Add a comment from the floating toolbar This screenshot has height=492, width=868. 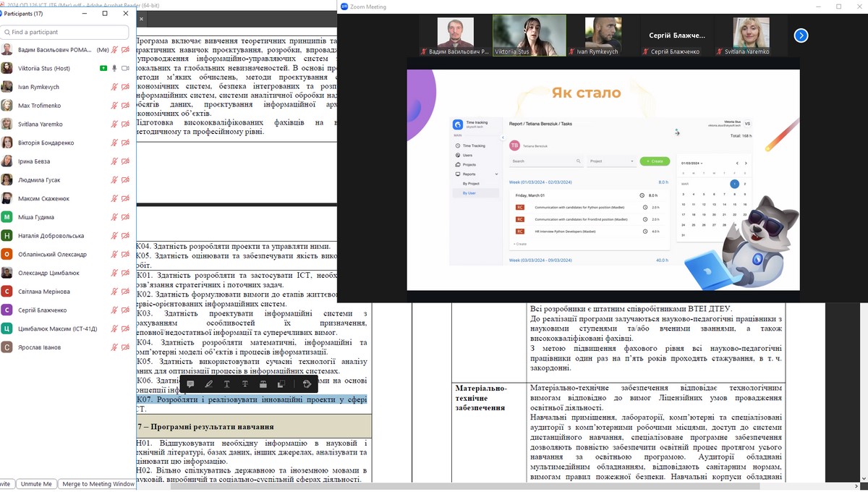tap(190, 384)
